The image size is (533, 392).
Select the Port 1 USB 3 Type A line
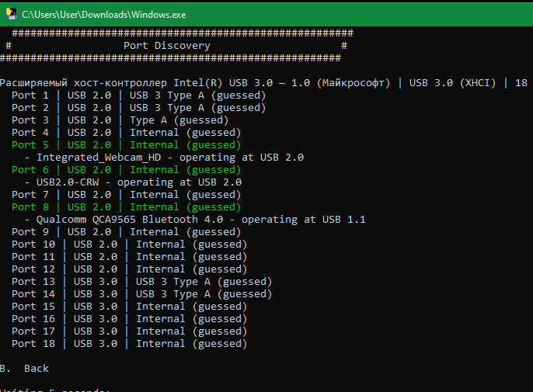click(x=138, y=95)
